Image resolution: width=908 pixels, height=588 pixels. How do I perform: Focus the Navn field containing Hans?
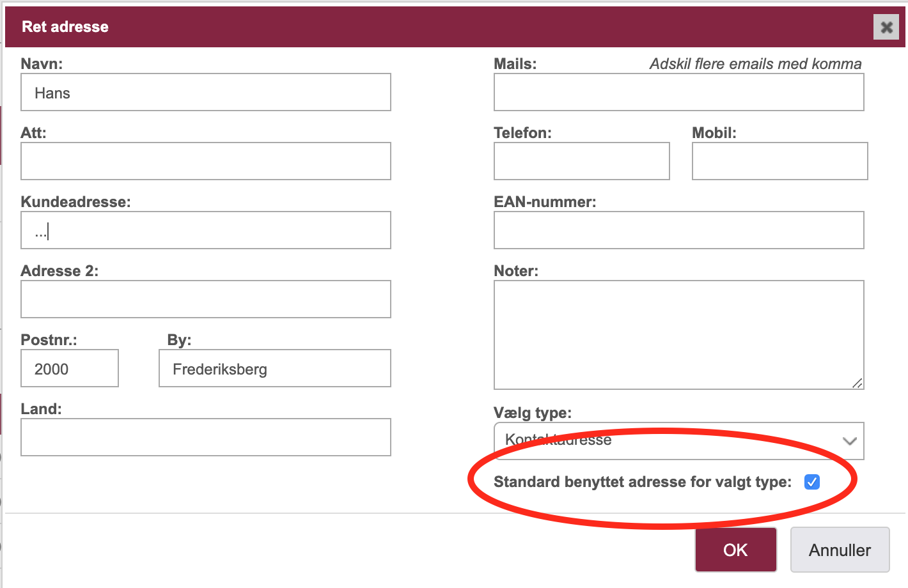tap(206, 92)
